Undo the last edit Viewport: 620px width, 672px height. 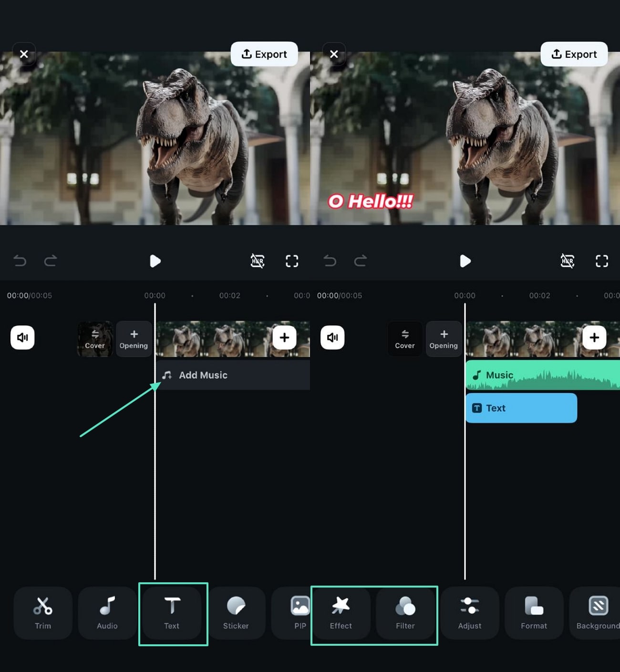click(20, 261)
